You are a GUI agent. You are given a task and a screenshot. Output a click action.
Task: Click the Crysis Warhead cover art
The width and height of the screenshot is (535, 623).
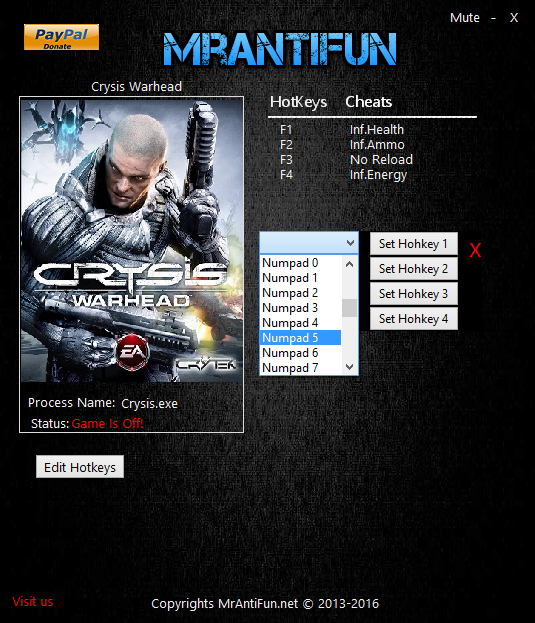pyautogui.click(x=132, y=240)
